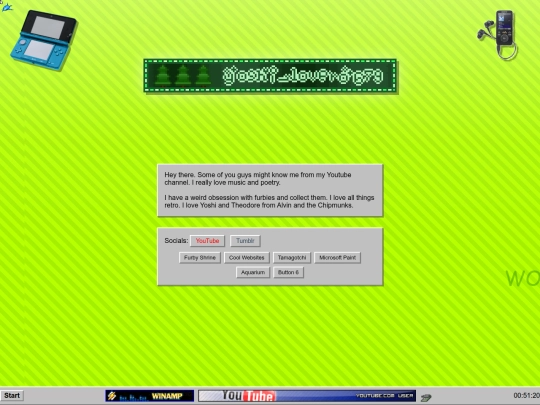Go to the Furby Shrine page
Screen dimensions: 540x405
point(200,258)
